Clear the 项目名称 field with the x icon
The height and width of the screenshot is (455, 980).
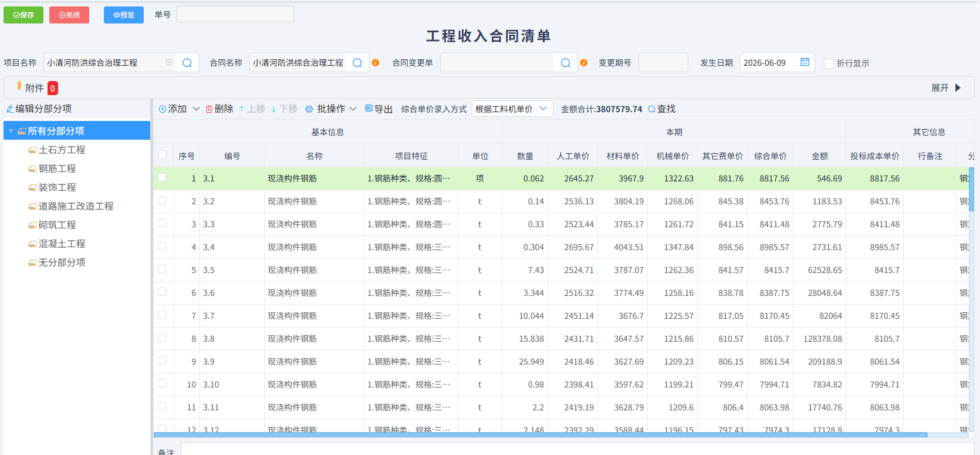click(x=169, y=62)
